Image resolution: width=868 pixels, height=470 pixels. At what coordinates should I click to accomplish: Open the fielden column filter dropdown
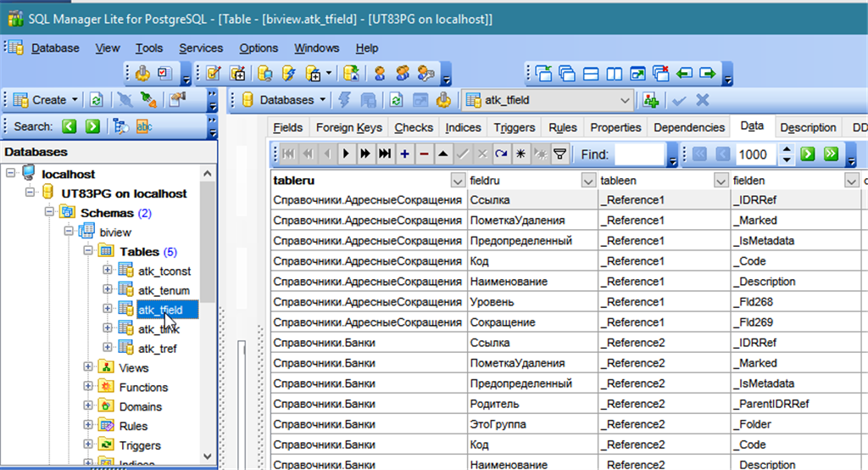[x=851, y=180]
